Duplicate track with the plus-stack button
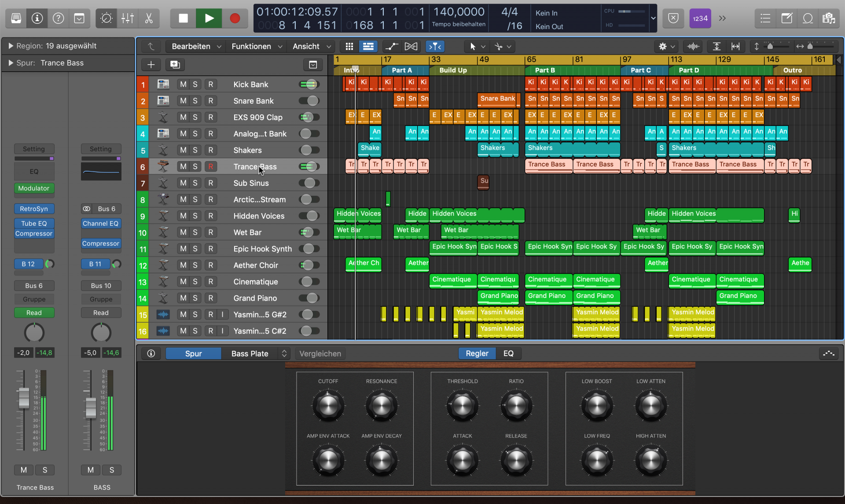 [x=175, y=65]
